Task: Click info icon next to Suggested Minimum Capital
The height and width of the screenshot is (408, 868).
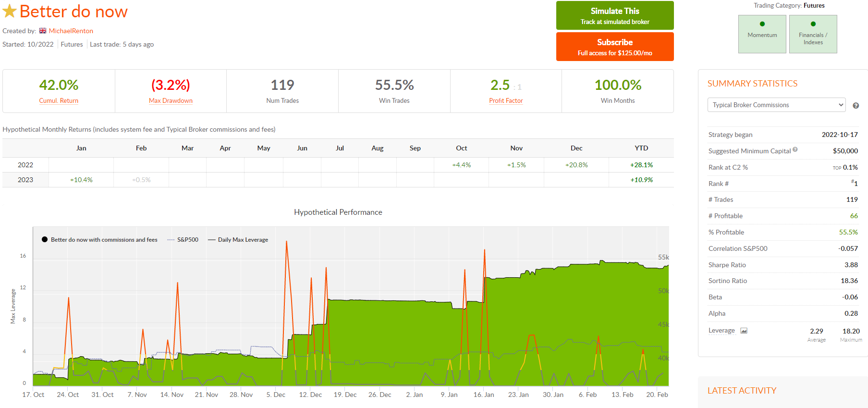Action: [795, 150]
